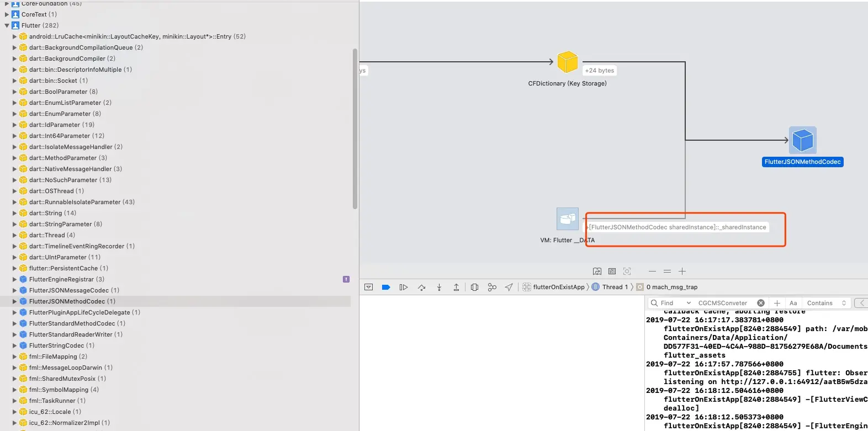Click the step over button
This screenshot has width=868, height=431.
[x=422, y=287]
